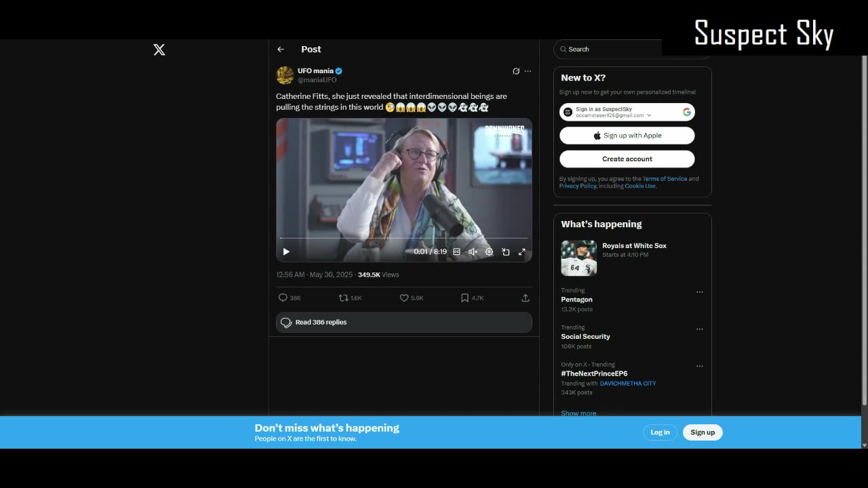Click the scrollbar down arrow

pyautogui.click(x=864, y=445)
